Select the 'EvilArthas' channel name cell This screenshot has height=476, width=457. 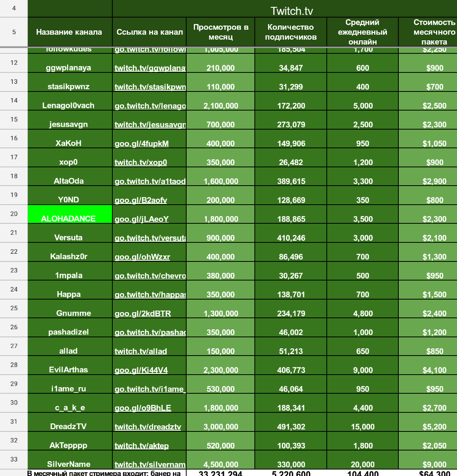tap(70, 365)
